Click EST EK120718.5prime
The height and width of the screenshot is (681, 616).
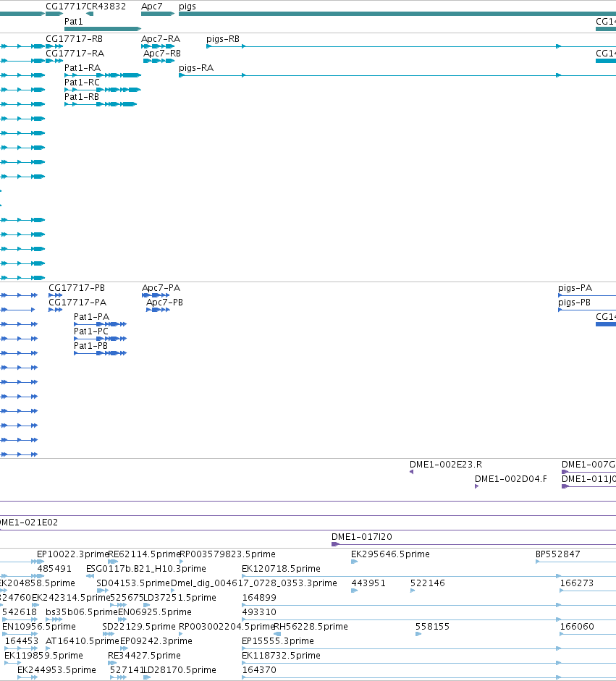point(281,569)
